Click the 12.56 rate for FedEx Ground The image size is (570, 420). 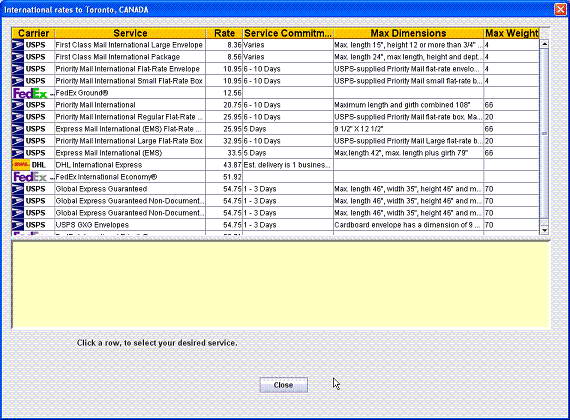[224, 93]
